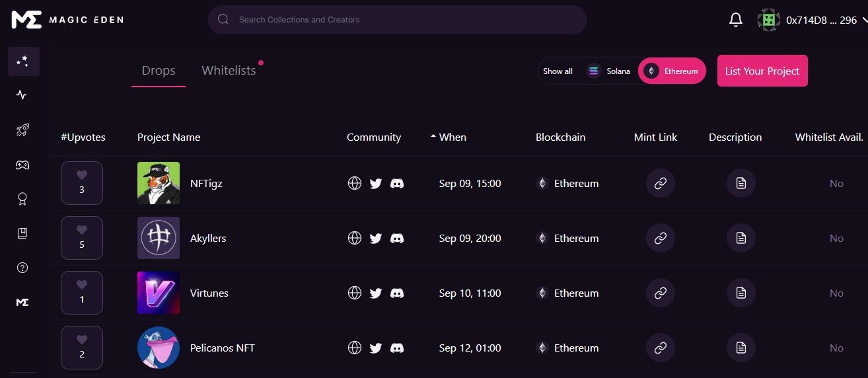Expand the wallet account dropdown arrow
Screen dimensions: 868x378
tap(863, 20)
